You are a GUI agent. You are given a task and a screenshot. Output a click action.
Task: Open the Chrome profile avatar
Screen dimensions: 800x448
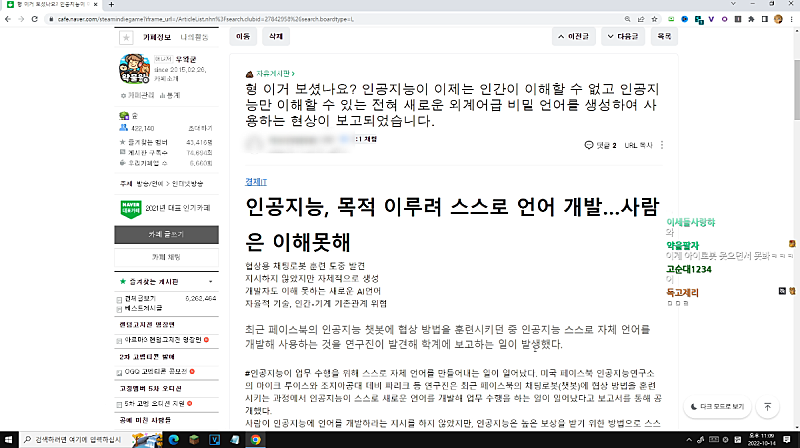(x=778, y=19)
